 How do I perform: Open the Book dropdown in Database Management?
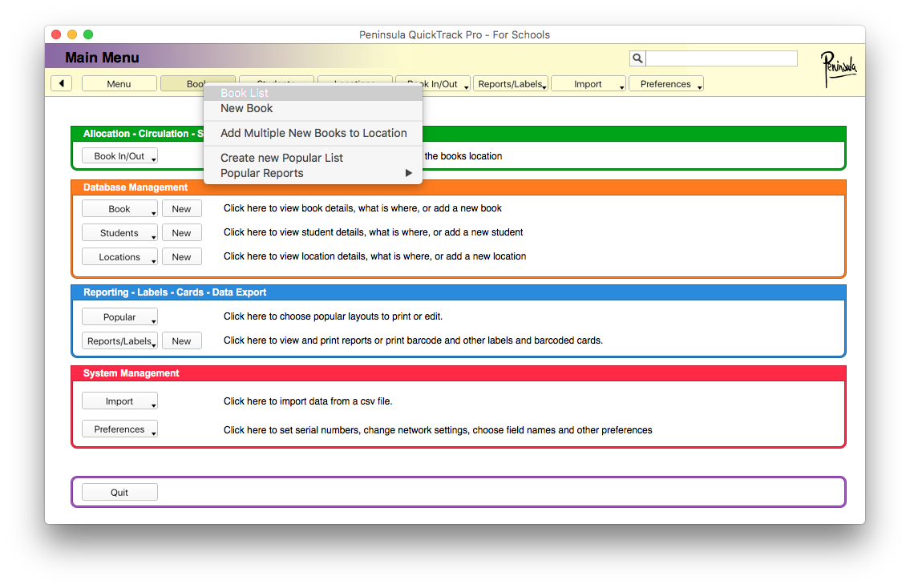click(x=119, y=209)
